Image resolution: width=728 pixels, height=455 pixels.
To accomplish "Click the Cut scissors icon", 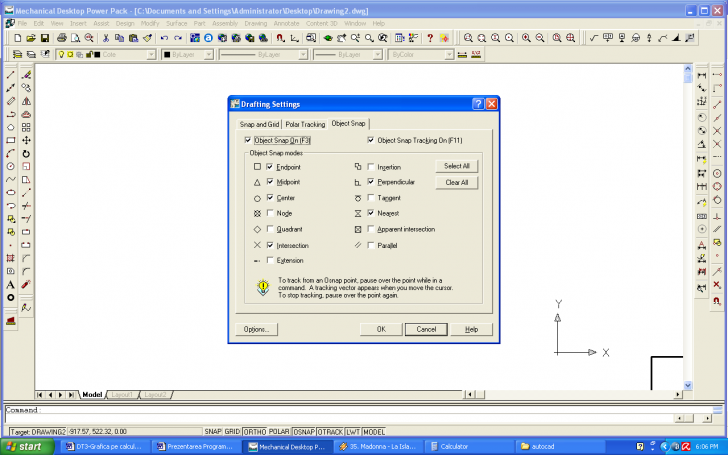I will tap(106, 38).
